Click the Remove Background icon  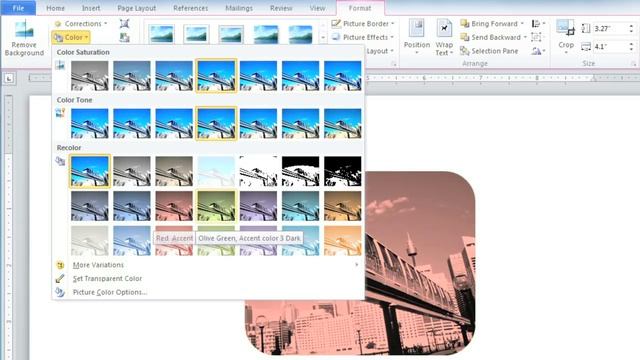pos(24,29)
